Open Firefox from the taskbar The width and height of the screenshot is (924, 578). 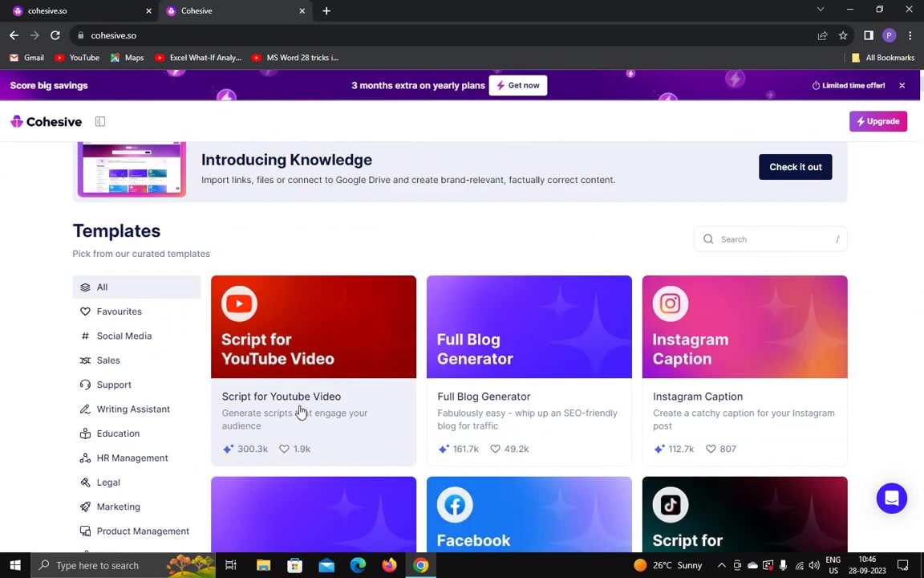[390, 565]
